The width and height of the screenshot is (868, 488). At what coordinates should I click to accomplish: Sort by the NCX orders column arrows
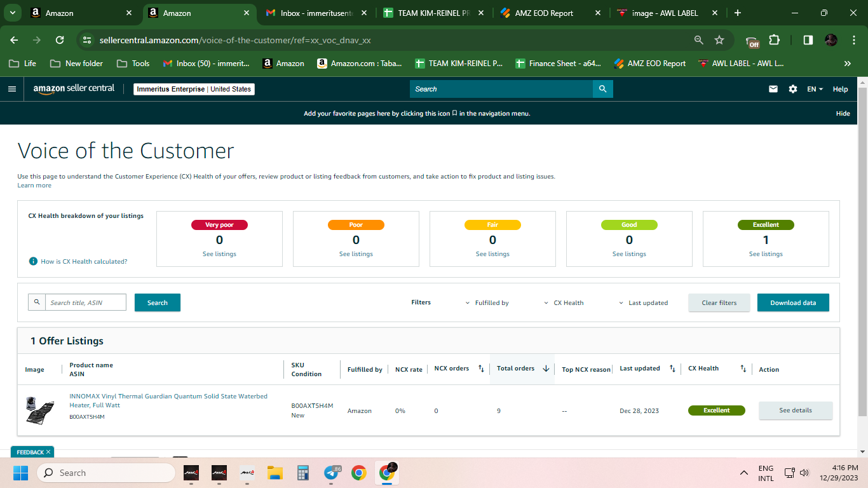pyautogui.click(x=481, y=369)
